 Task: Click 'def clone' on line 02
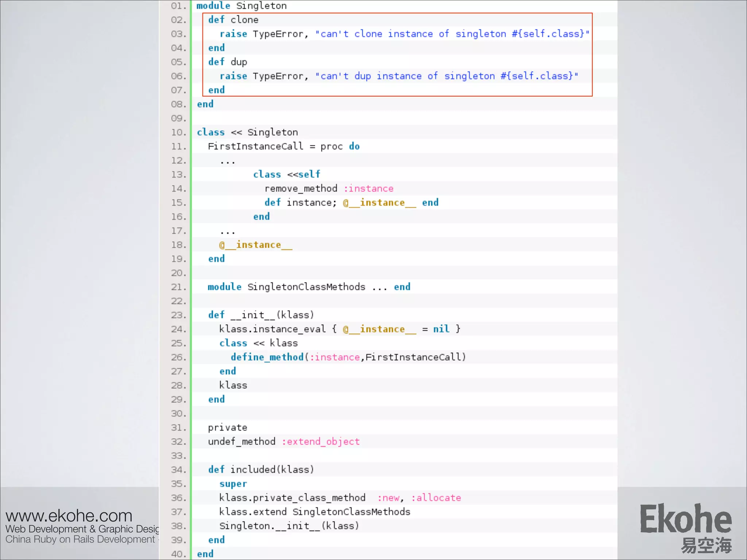coord(233,20)
